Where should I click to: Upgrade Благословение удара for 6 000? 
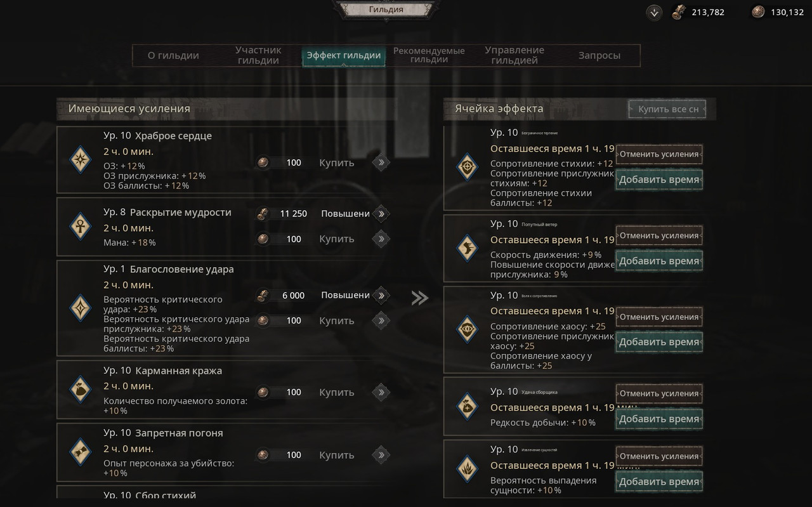[345, 295]
